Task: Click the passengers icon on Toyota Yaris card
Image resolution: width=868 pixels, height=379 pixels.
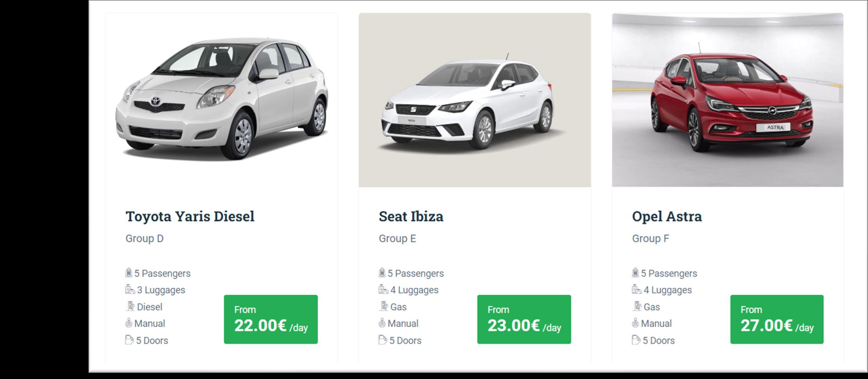Action: (129, 273)
